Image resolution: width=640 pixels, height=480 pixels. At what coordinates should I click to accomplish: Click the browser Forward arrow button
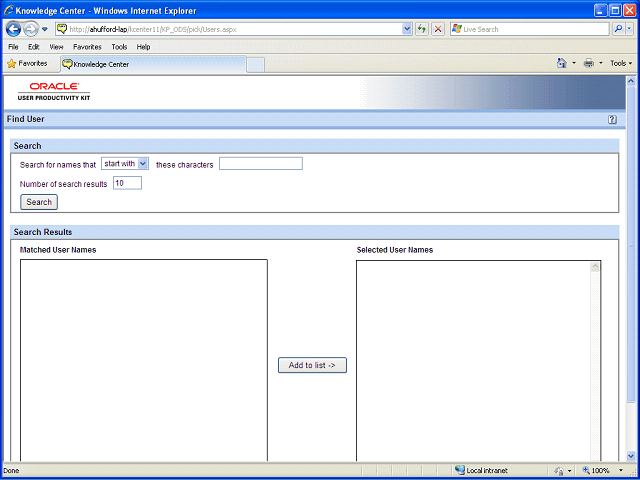[x=31, y=29]
